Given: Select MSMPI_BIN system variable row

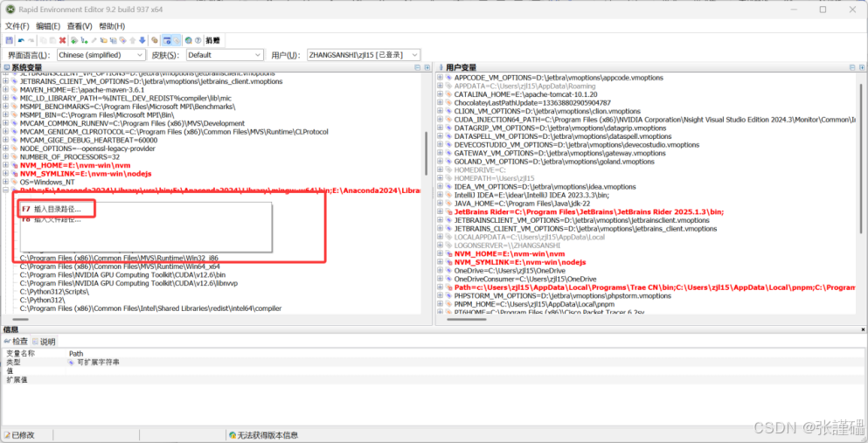Looking at the screenshot, I should (x=97, y=115).
